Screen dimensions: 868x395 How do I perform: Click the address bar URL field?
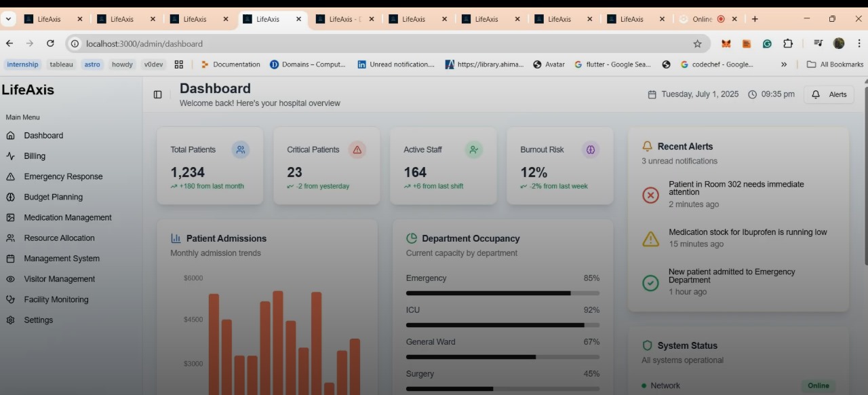(x=387, y=43)
